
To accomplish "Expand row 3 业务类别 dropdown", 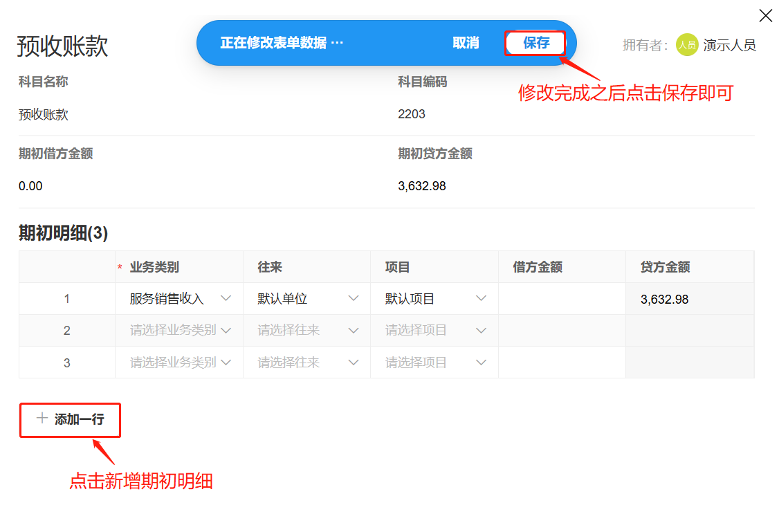I will click(179, 363).
